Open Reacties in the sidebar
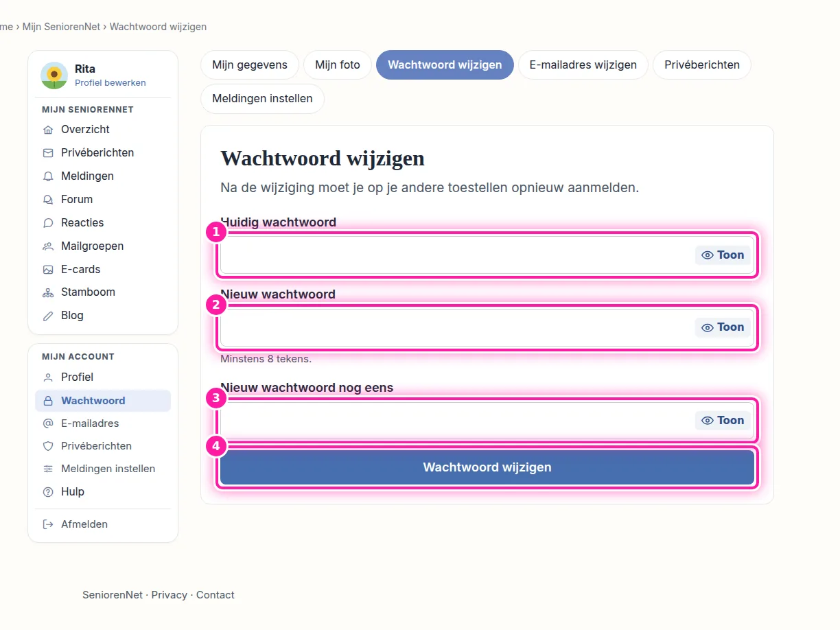The image size is (840, 630). (x=103, y=223)
